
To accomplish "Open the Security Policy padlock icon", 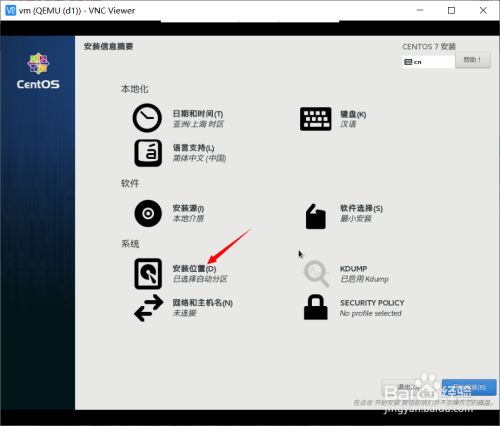I will 315,307.
